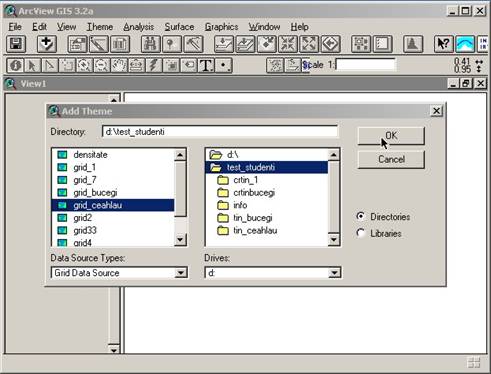Open the Surface menu
This screenshot has width=491, height=374.
pos(179,27)
